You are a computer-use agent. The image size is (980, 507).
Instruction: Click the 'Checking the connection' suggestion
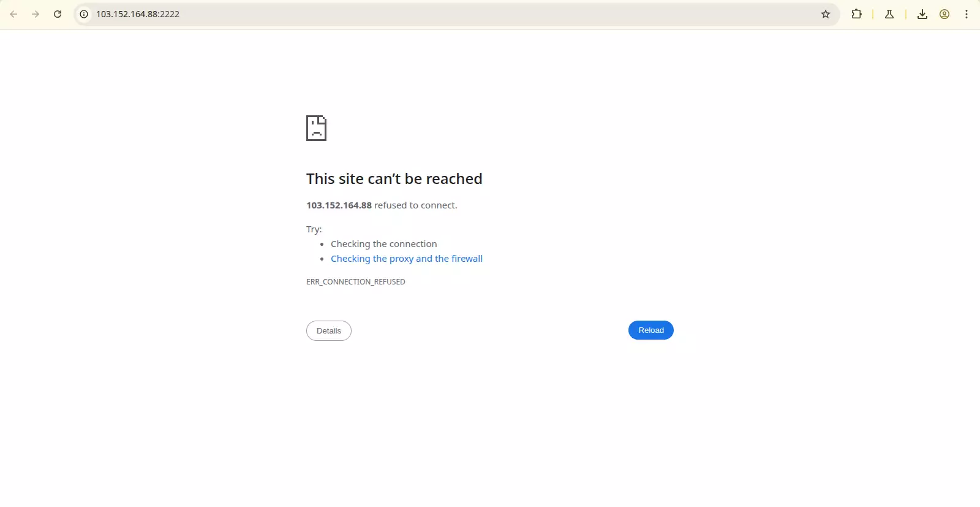pyautogui.click(x=384, y=244)
